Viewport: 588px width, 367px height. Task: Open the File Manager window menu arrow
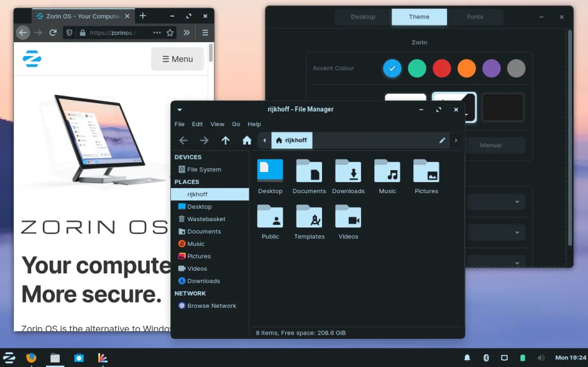click(x=179, y=110)
